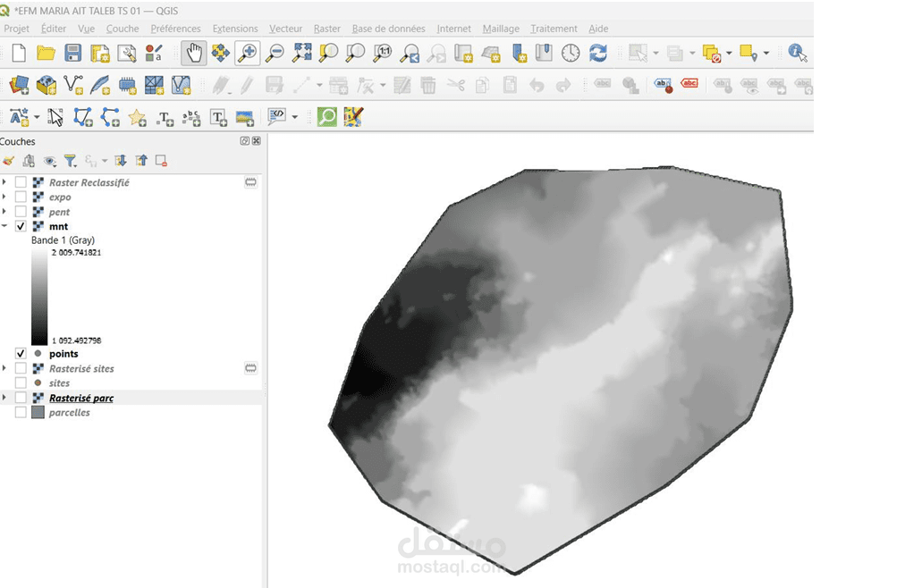Expand the Rasterisé sites layer tree
Screen dimensions: 905x588
tap(4, 368)
